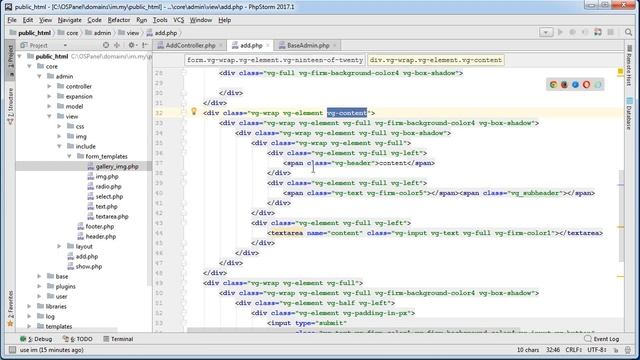
Task: Open the File menu
Action: coord(12,20)
